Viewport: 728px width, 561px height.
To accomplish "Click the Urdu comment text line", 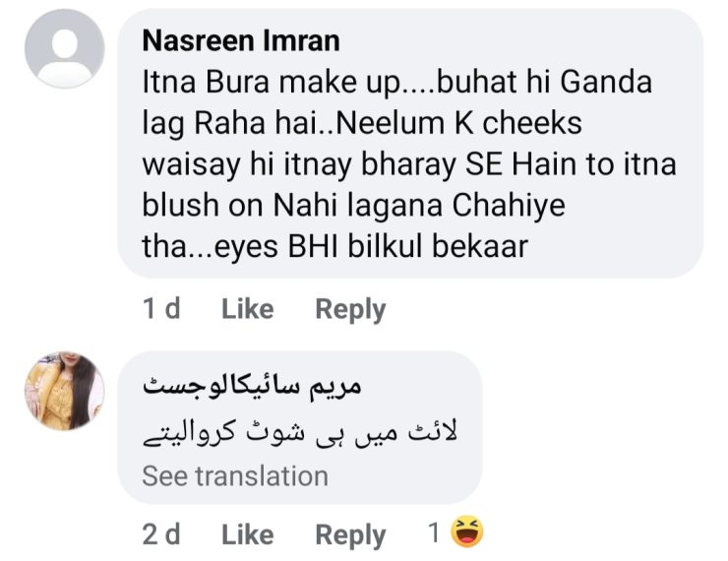I will point(301,432).
